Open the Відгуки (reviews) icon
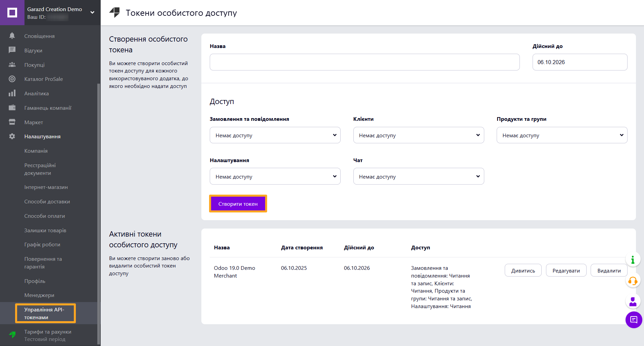This screenshot has width=644, height=346. (12, 50)
